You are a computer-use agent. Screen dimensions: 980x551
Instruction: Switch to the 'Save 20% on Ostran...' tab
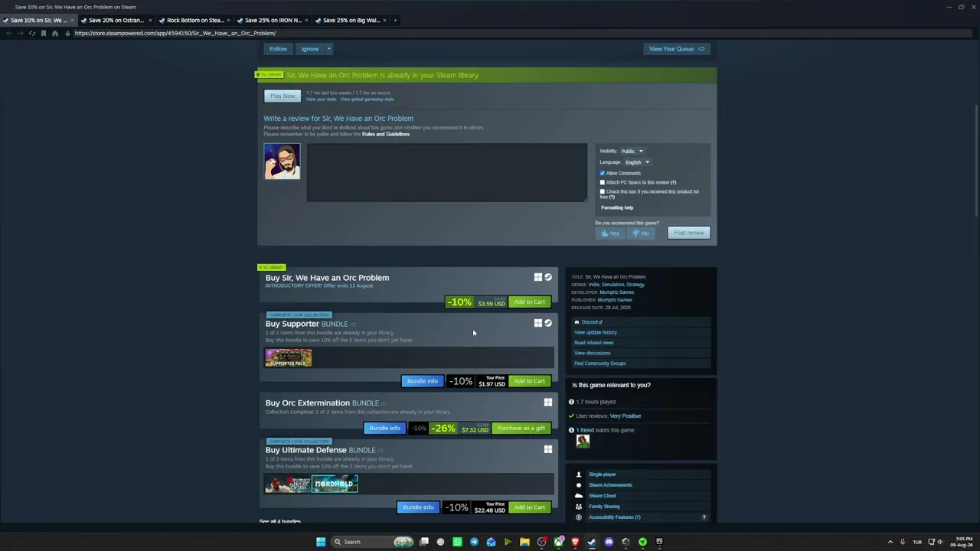click(116, 20)
